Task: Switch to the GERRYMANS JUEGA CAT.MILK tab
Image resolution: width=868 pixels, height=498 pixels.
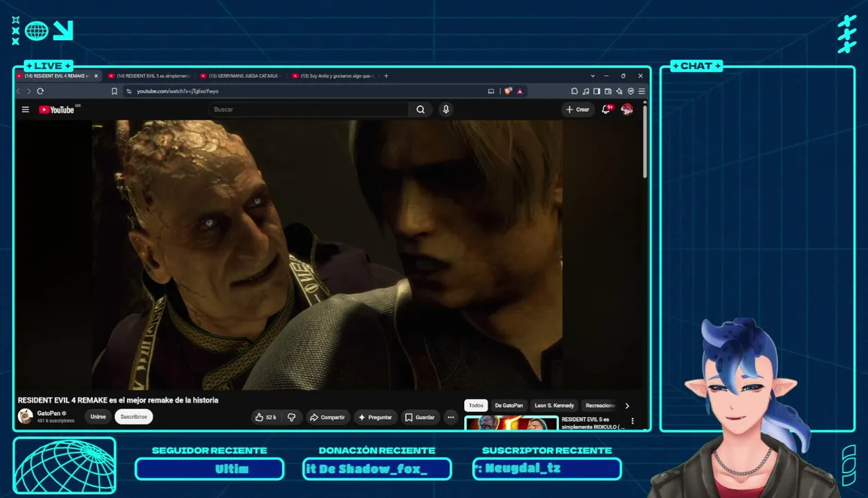Action: pyautogui.click(x=240, y=76)
